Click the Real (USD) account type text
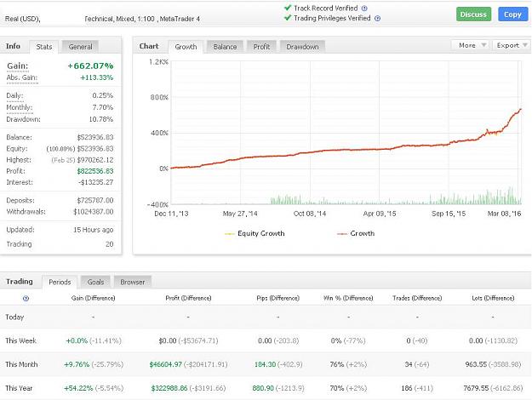532x400 pixels. [x=23, y=19]
